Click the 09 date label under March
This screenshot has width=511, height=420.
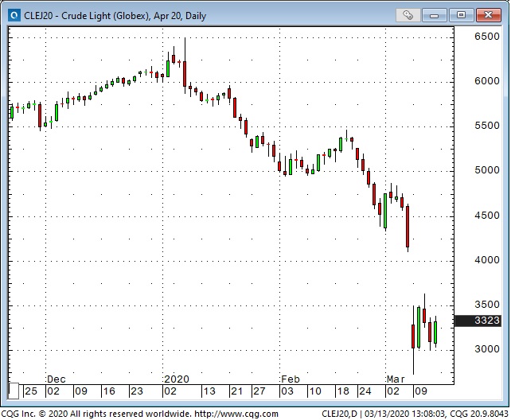pos(421,391)
